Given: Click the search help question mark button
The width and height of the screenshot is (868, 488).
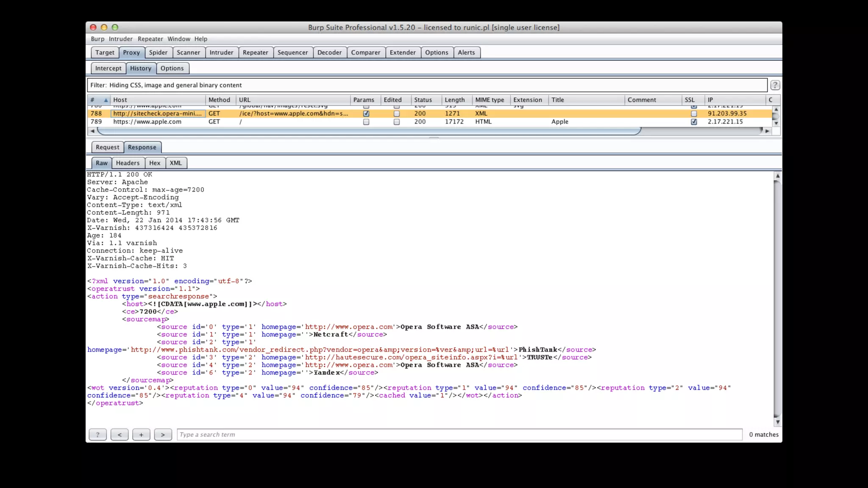Looking at the screenshot, I should coord(97,435).
